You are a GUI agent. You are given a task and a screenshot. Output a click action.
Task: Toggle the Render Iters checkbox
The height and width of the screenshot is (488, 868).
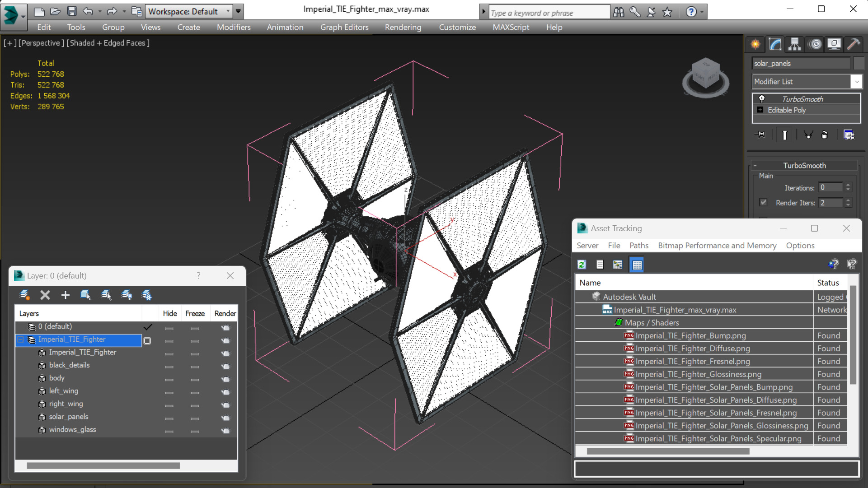click(x=763, y=202)
